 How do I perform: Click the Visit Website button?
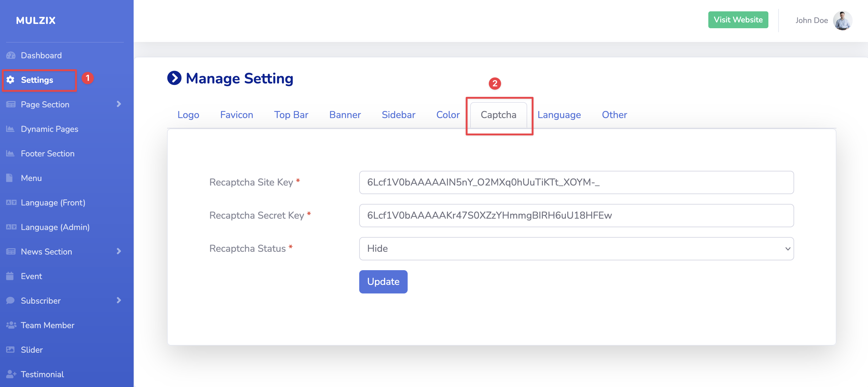pos(738,20)
